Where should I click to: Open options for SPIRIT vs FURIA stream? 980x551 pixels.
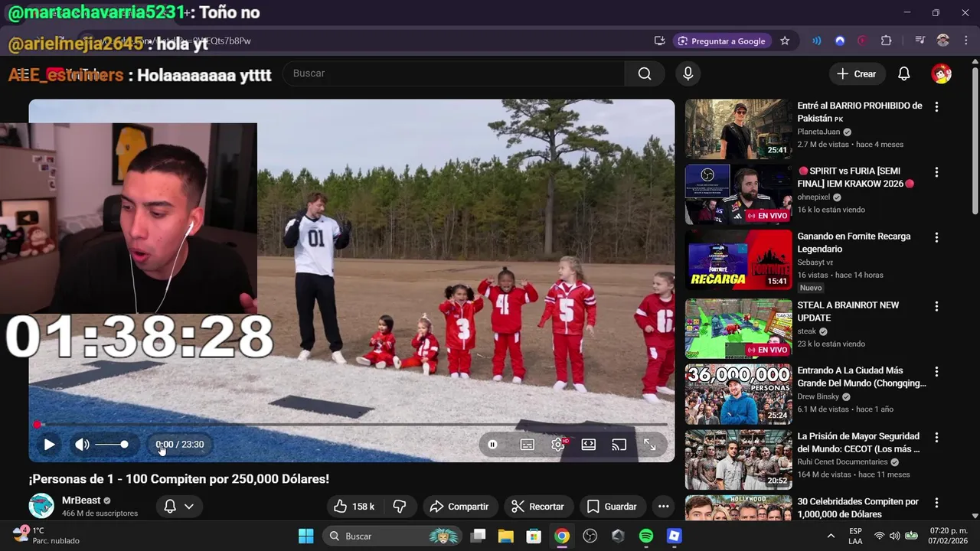(x=936, y=172)
